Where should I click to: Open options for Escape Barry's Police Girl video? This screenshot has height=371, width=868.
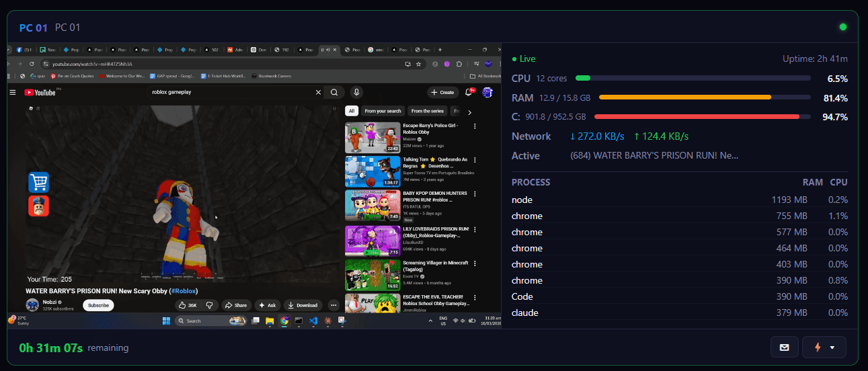point(475,126)
